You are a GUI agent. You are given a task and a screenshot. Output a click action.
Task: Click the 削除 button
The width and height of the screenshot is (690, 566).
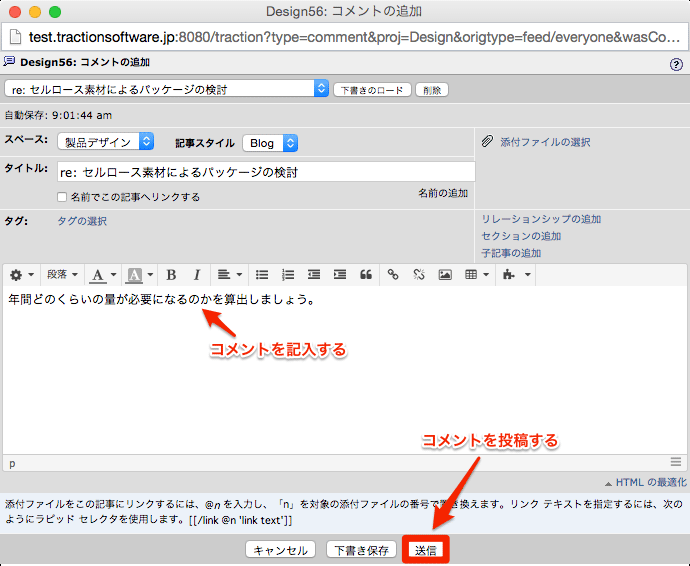pos(432,90)
